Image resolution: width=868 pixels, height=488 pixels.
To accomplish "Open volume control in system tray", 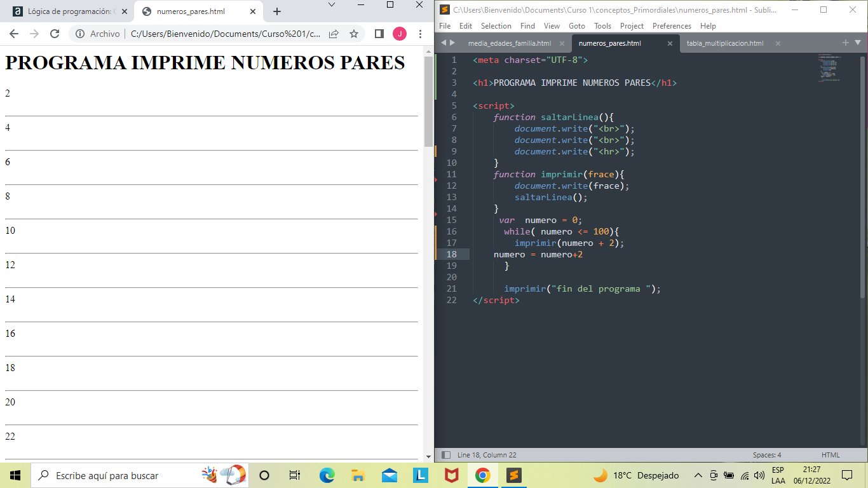I will click(759, 475).
